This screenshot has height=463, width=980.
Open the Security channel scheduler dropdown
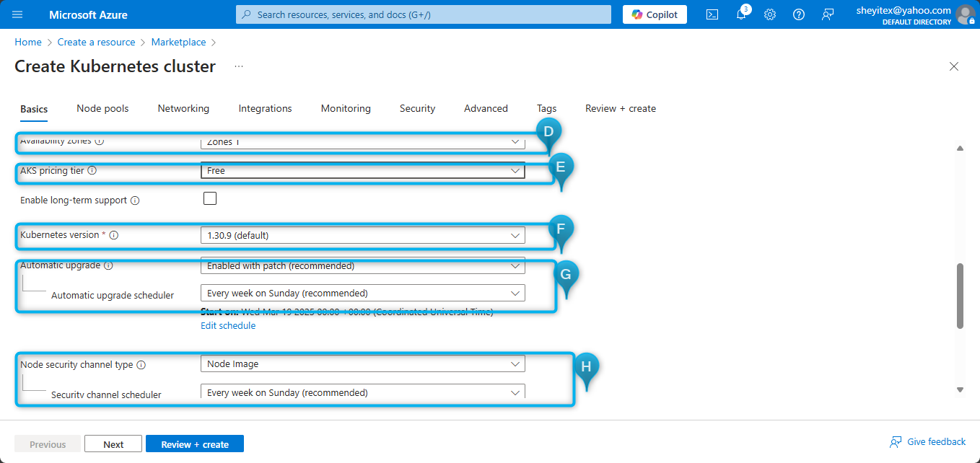point(362,392)
